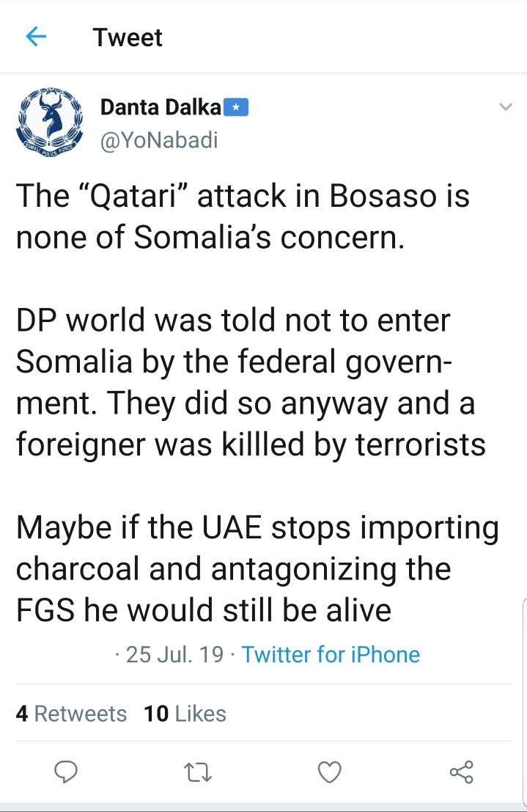Open the Somali Police Force profile avatar
This screenshot has height=812, width=527.
50,120
